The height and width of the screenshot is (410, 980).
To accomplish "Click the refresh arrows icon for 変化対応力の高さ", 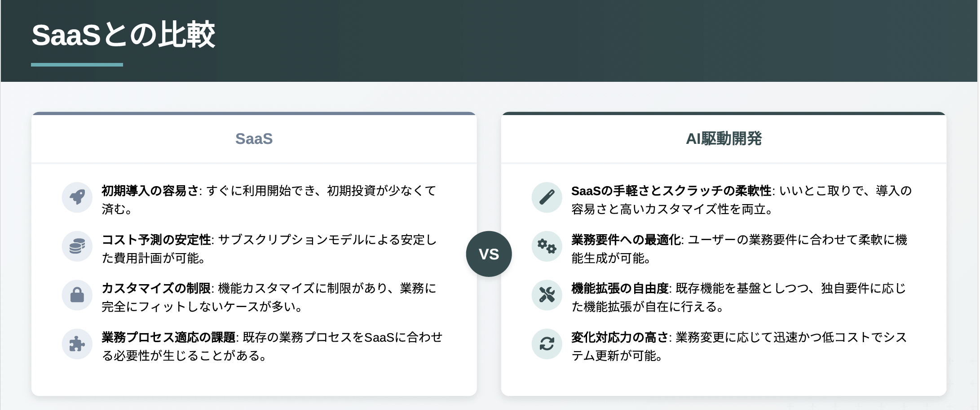I will click(547, 344).
